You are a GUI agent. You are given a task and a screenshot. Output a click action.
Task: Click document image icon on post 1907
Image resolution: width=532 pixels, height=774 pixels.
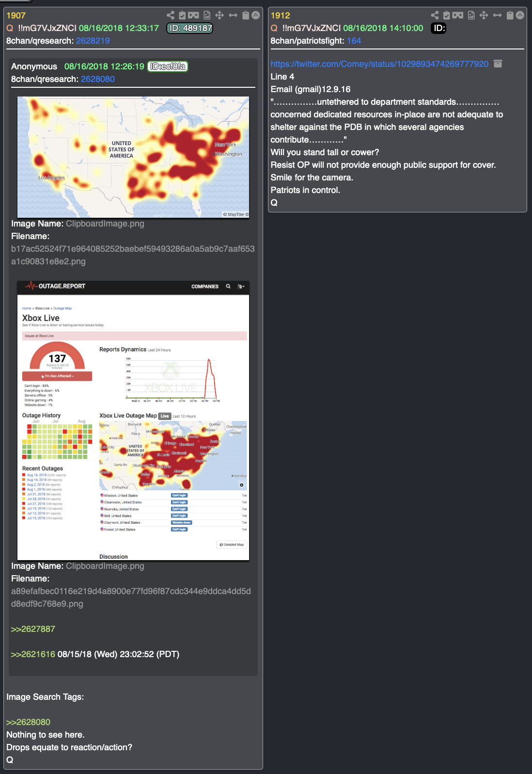click(x=207, y=16)
